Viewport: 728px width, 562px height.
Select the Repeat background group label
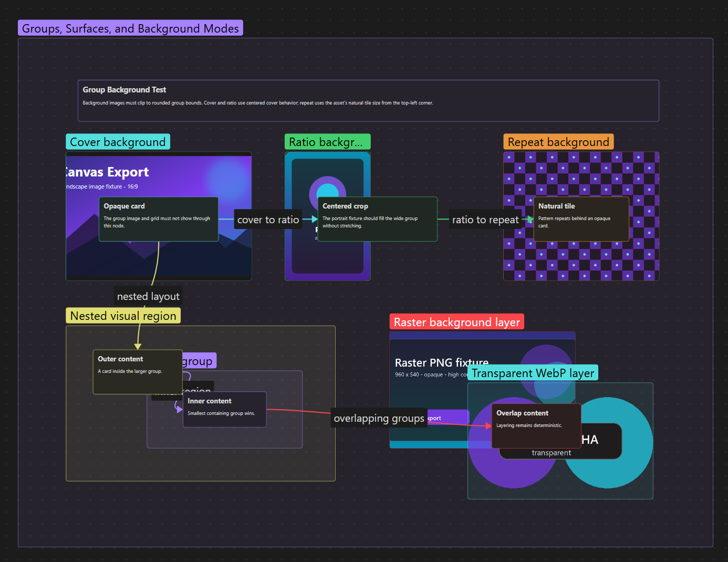click(558, 142)
